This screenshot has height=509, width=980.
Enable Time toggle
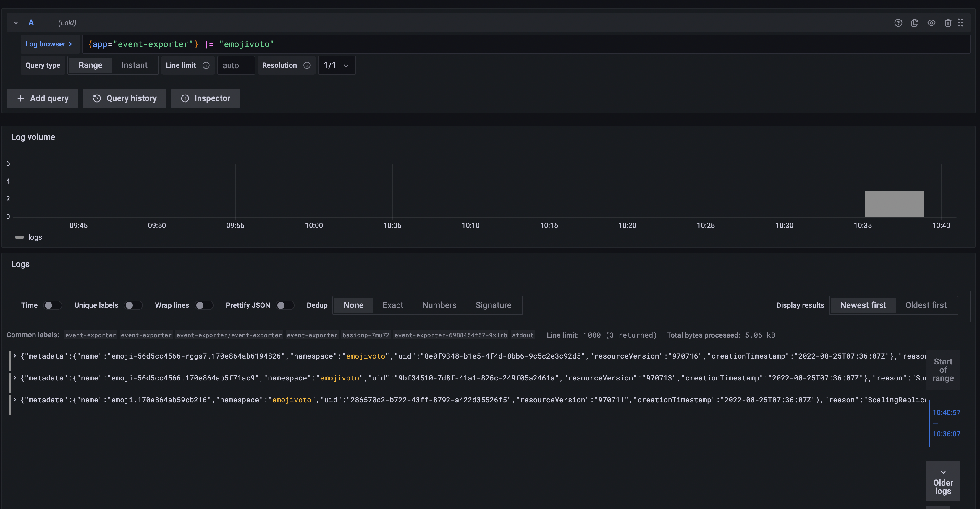click(x=52, y=305)
